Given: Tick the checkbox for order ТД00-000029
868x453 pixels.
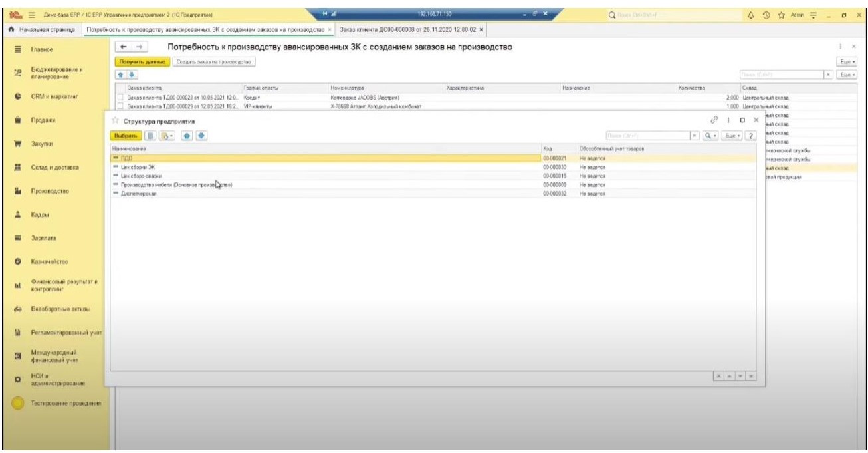Looking at the screenshot, I should pyautogui.click(x=120, y=107).
